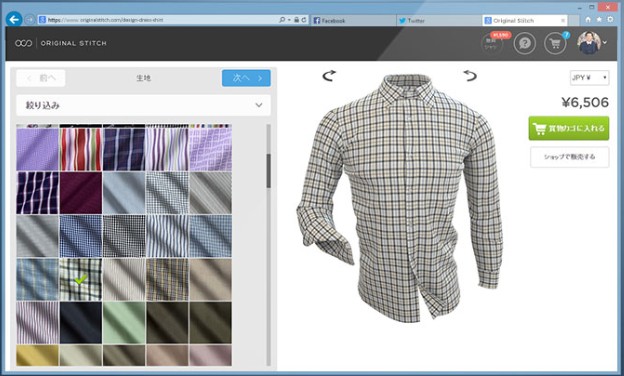
Task: Click the search magnifier in address bar
Action: pyautogui.click(x=282, y=19)
